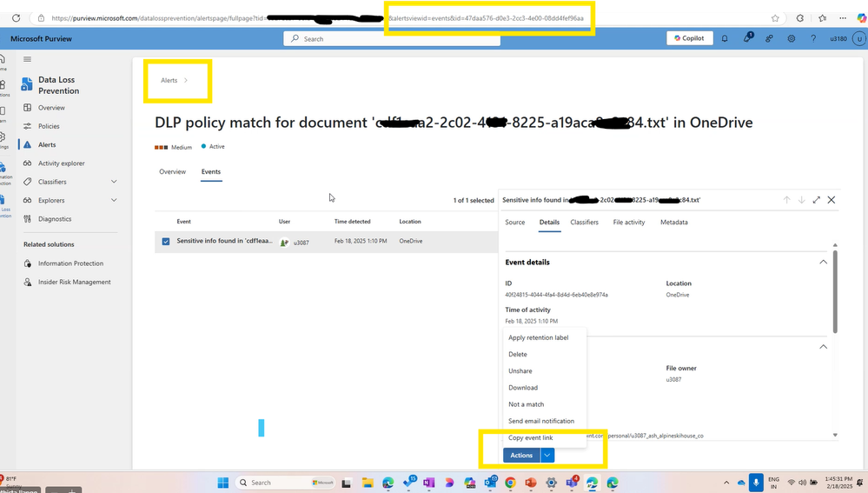Switch to the Overview tab of the alert
868x493 pixels.
point(173,171)
